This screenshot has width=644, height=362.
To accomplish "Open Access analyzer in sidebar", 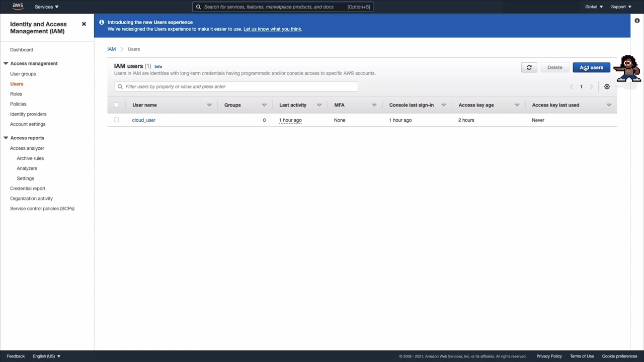I will click(x=27, y=148).
